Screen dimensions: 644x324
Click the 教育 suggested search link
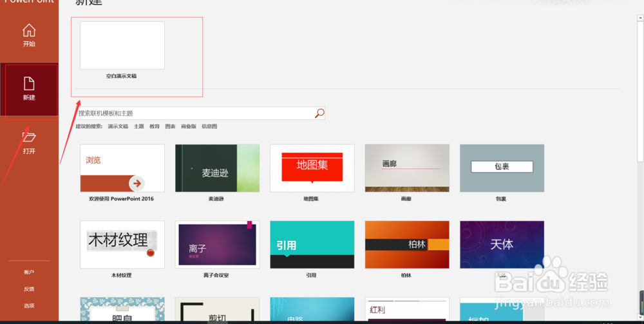[x=155, y=126]
